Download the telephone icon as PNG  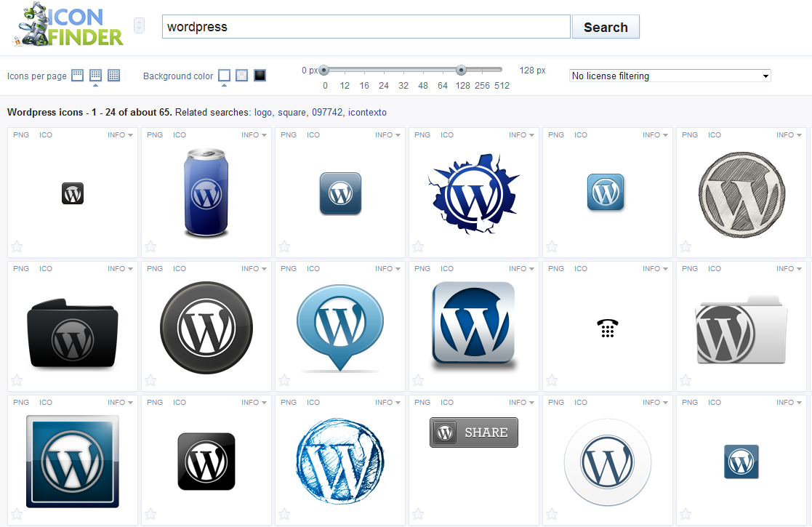click(x=556, y=269)
